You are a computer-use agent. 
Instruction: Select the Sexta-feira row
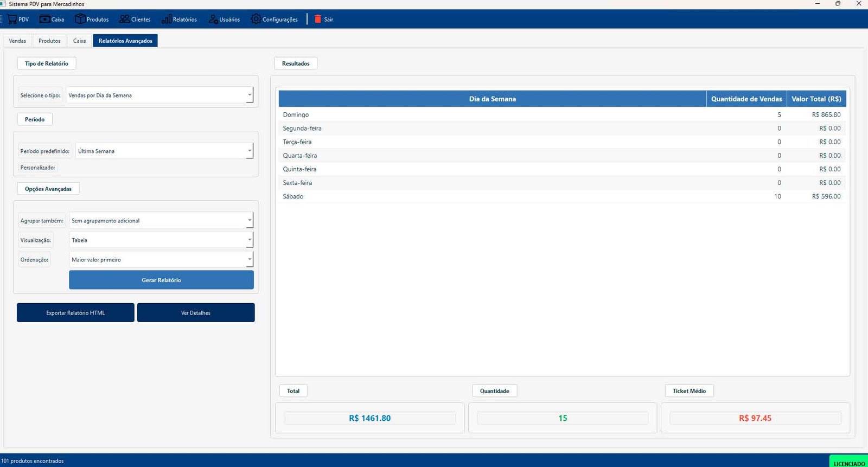point(562,182)
